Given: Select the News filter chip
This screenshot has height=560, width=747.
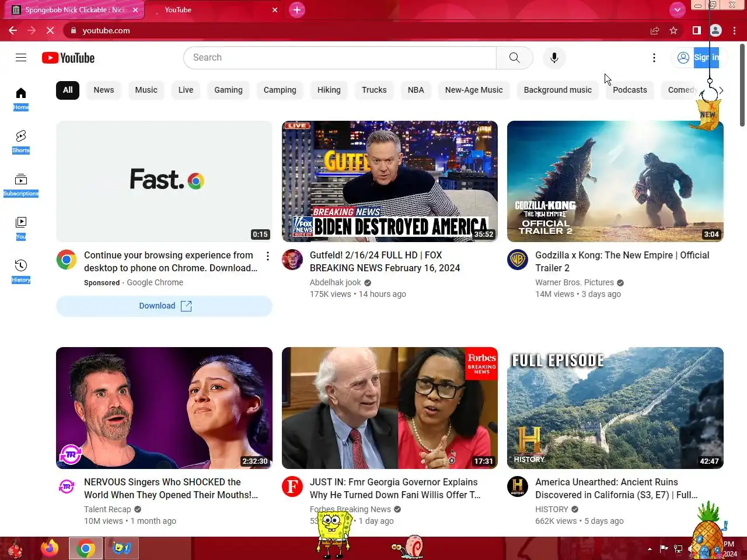Looking at the screenshot, I should pos(104,90).
